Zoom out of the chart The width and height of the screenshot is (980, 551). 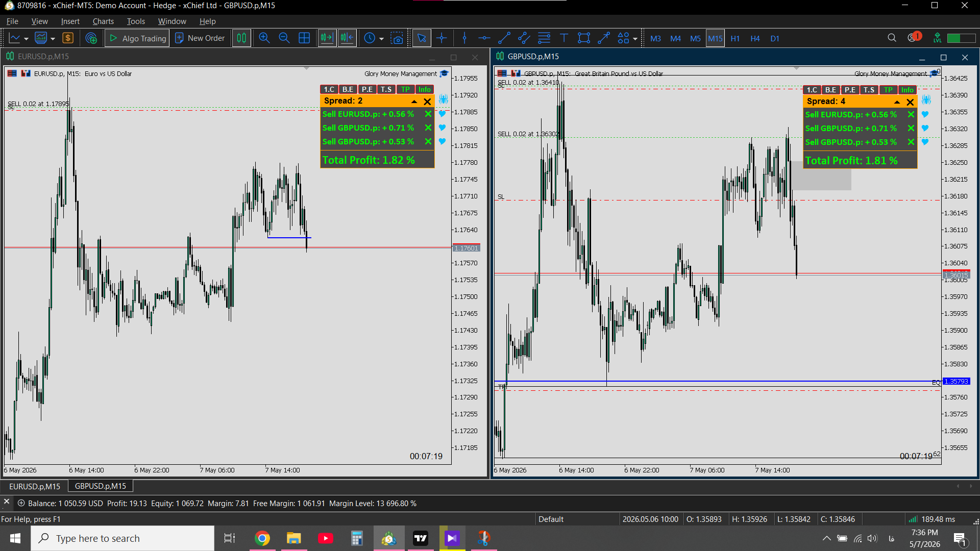coord(284,38)
